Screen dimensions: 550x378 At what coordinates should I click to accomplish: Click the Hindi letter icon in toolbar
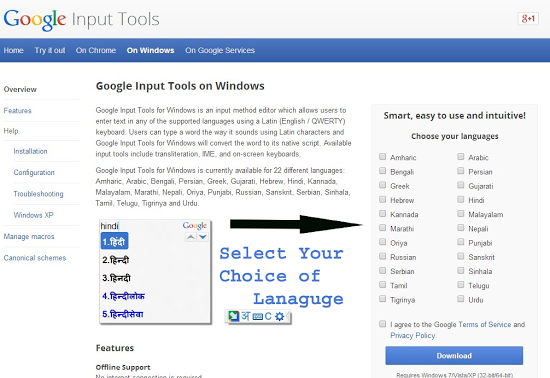coord(246,316)
